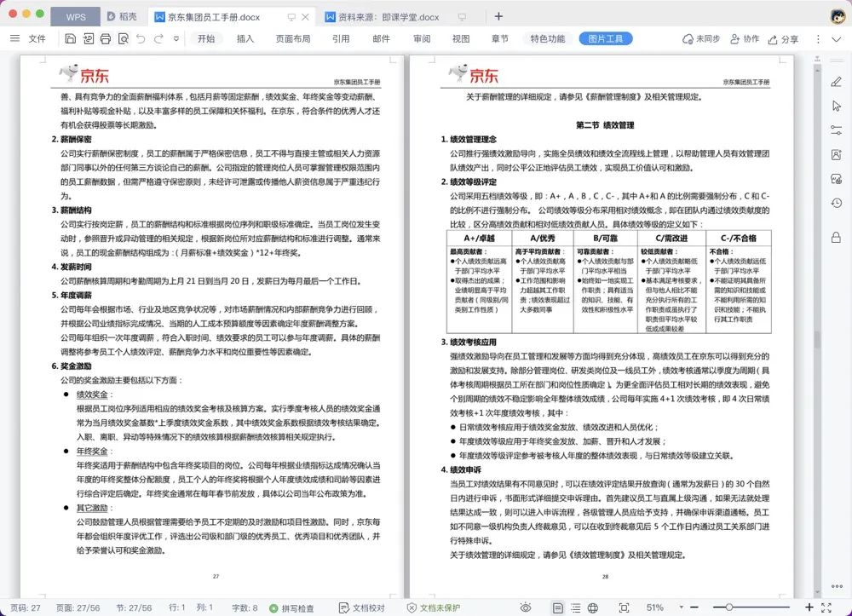Switch to the 开始 ribbon tab
This screenshot has width=852, height=616.
(x=206, y=38)
